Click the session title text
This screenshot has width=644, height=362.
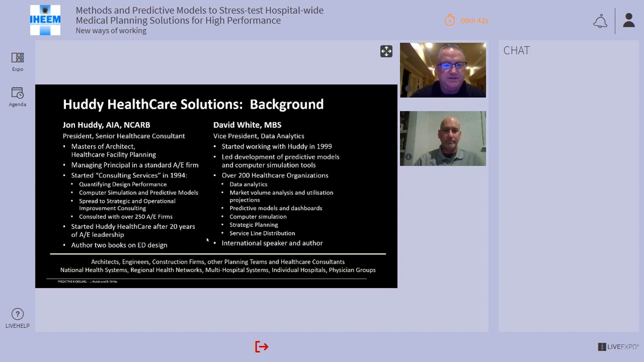199,15
